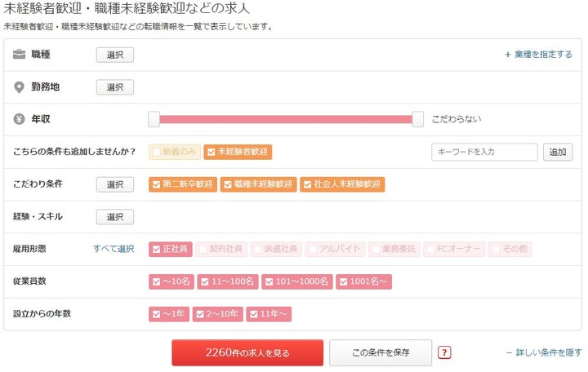Toggle the 11〜100名 employee count option
Screen dimensions: 588x372
(228, 281)
